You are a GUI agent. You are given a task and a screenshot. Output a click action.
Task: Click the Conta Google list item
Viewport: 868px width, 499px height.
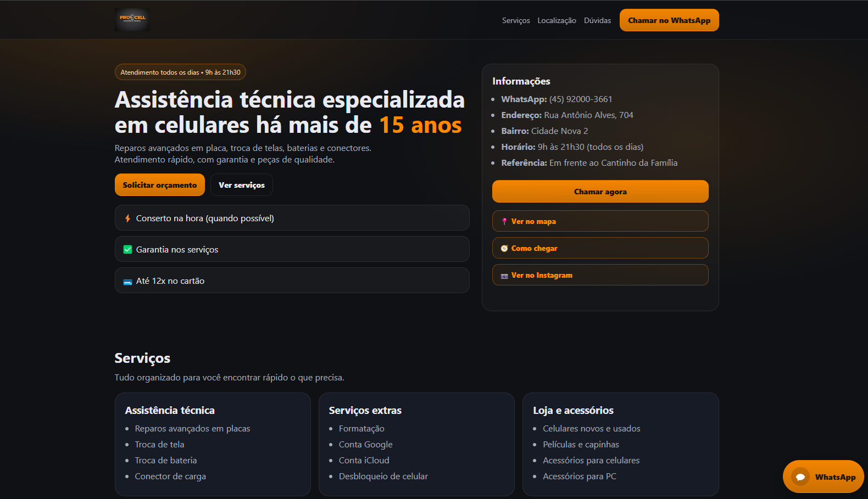(366, 445)
